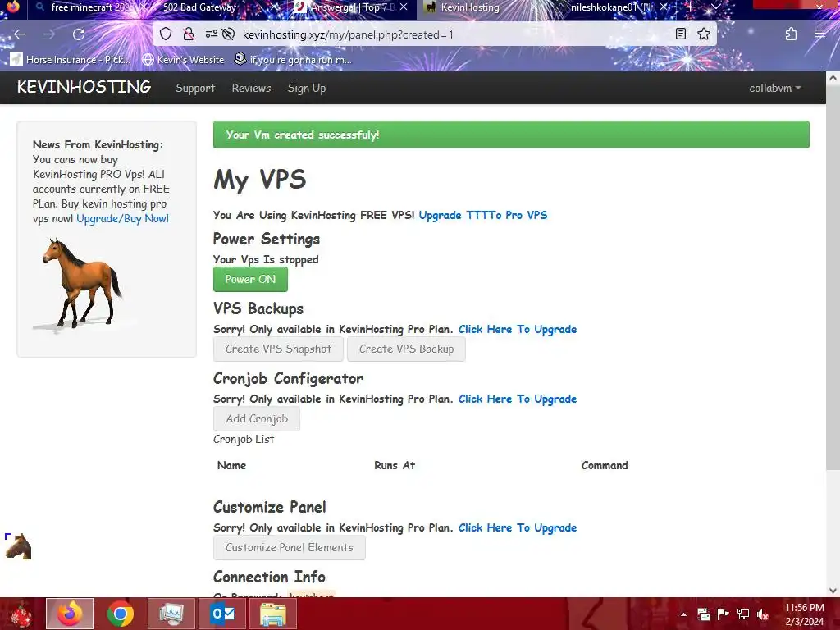Expand the collabvm account dropdown
This screenshot has height=630, width=840.
(x=775, y=88)
